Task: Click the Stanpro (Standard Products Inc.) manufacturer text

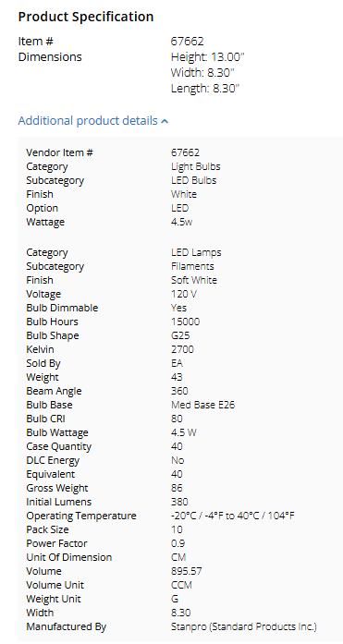Action: tap(244, 627)
